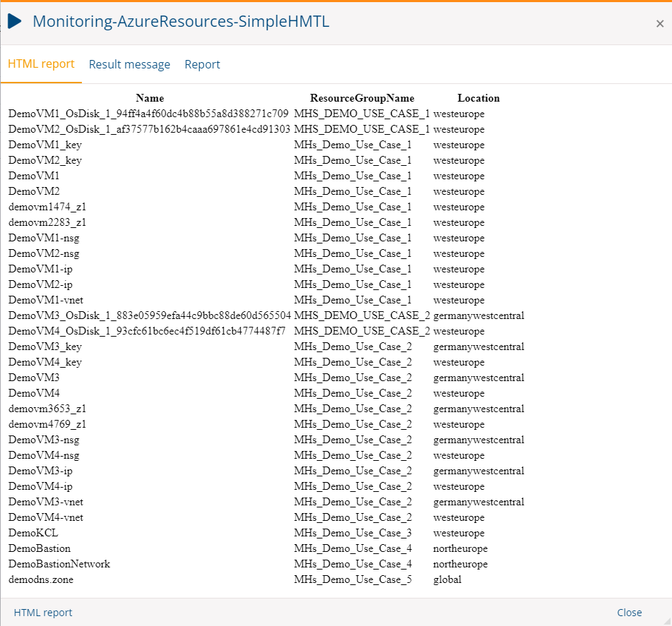Image resolution: width=672 pixels, height=626 pixels.
Task: Select the Location column header
Action: [x=479, y=98]
